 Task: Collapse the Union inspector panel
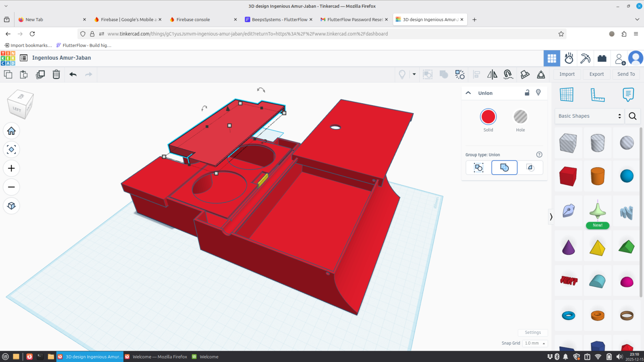[468, 93]
